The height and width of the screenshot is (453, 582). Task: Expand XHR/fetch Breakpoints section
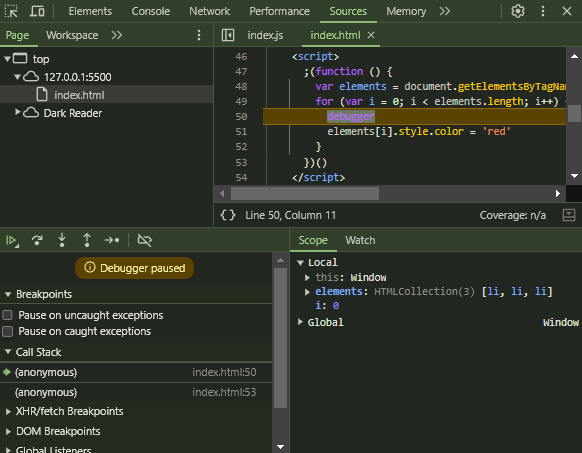pyautogui.click(x=8, y=411)
